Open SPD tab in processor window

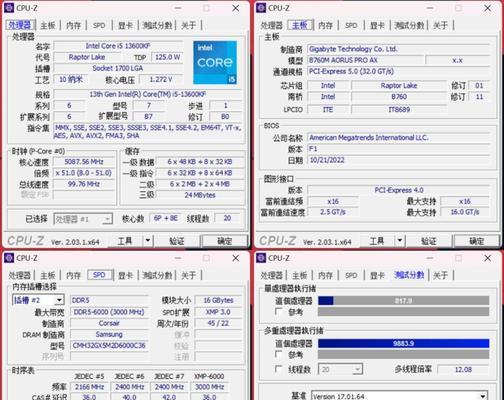click(99, 25)
